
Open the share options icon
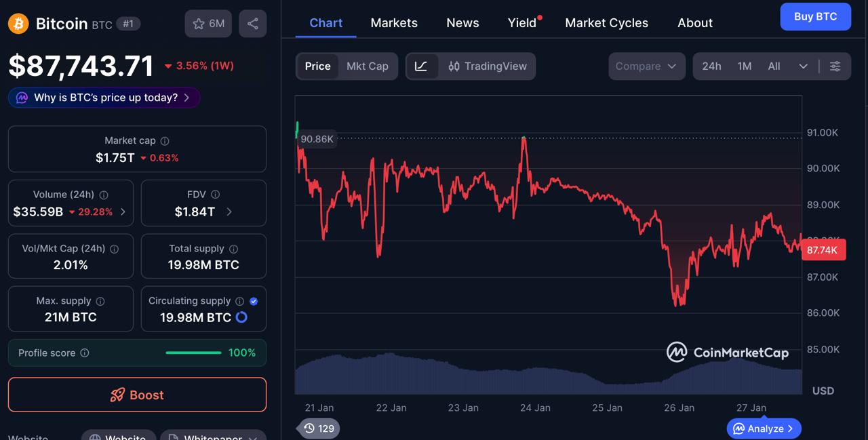pyautogui.click(x=252, y=24)
